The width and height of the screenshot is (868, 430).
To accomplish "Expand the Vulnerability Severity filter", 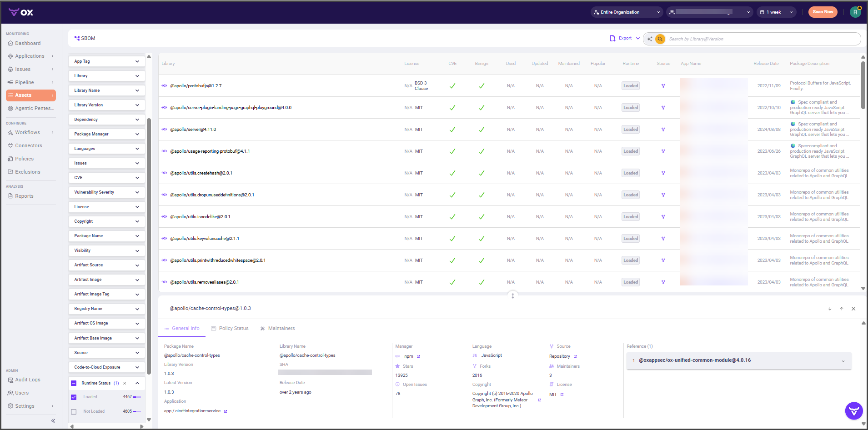I will tap(106, 192).
